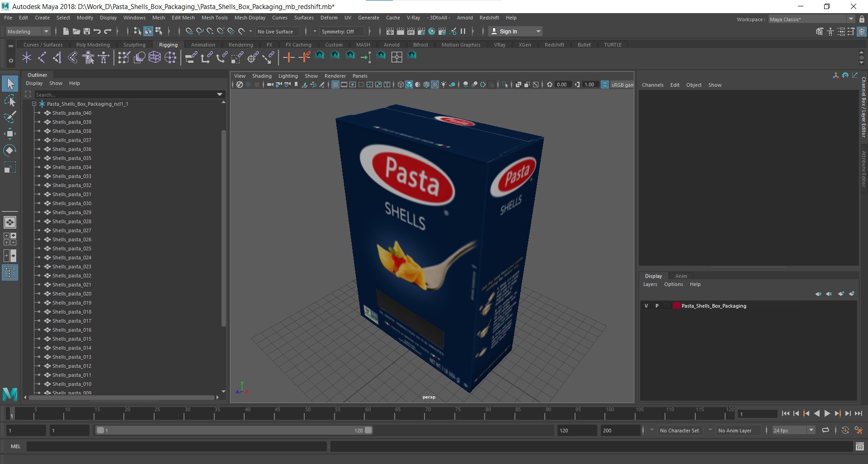The height and width of the screenshot is (464, 868).
Task: Open the Symmetry Off dropdown
Action: pos(342,31)
